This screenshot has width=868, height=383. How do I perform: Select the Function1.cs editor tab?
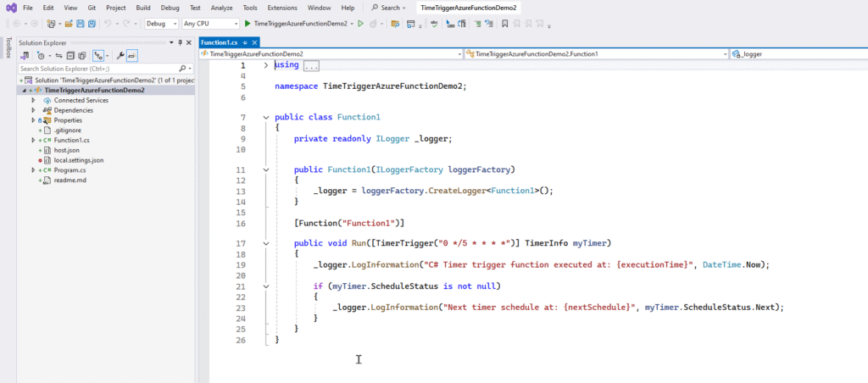[220, 42]
